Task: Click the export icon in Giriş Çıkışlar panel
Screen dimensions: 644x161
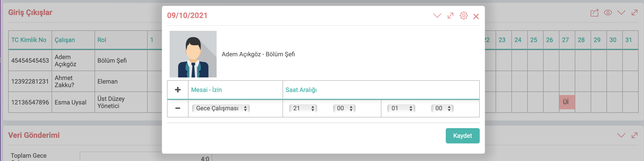Action: tap(594, 13)
